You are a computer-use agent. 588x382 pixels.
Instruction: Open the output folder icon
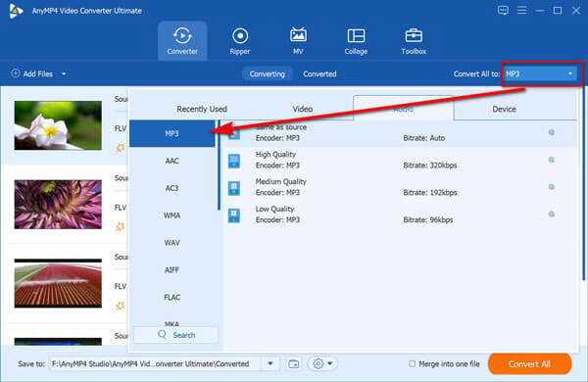pos(294,363)
